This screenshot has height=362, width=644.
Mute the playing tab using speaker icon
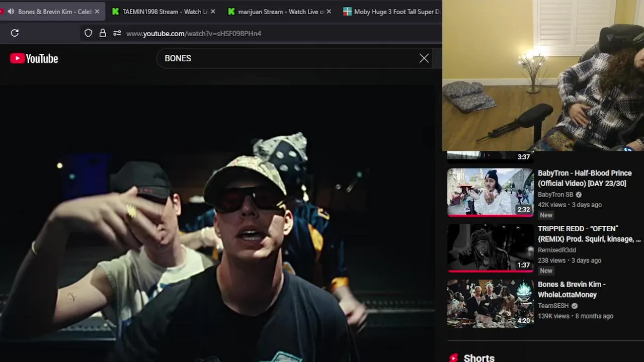pos(11,12)
